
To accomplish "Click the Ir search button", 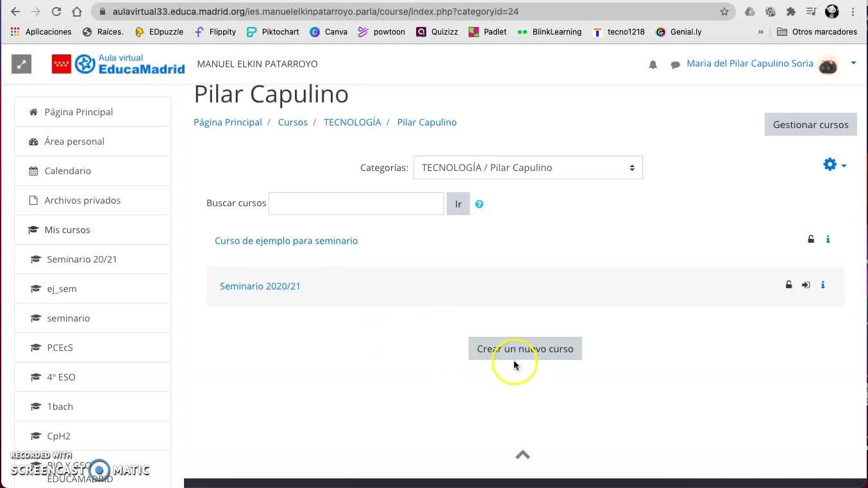I will [458, 204].
